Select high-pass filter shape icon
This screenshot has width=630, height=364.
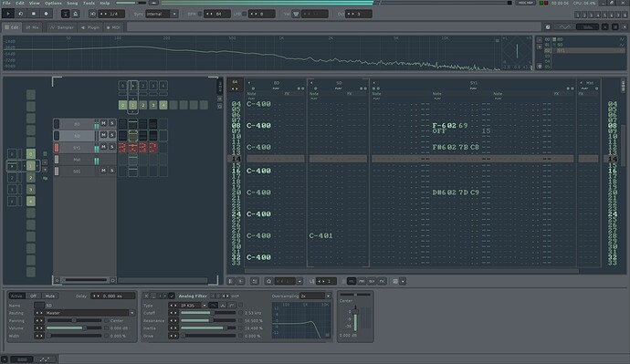pyautogui.click(x=232, y=306)
